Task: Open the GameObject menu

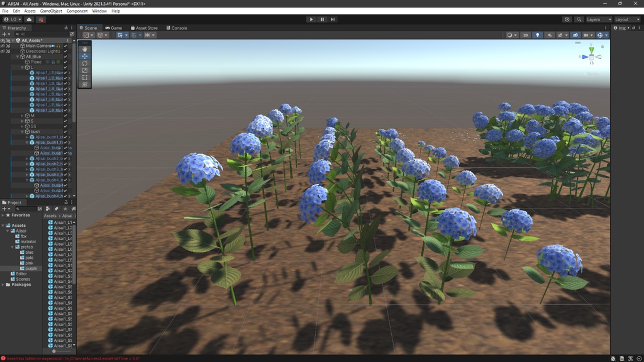Action: pyautogui.click(x=51, y=11)
